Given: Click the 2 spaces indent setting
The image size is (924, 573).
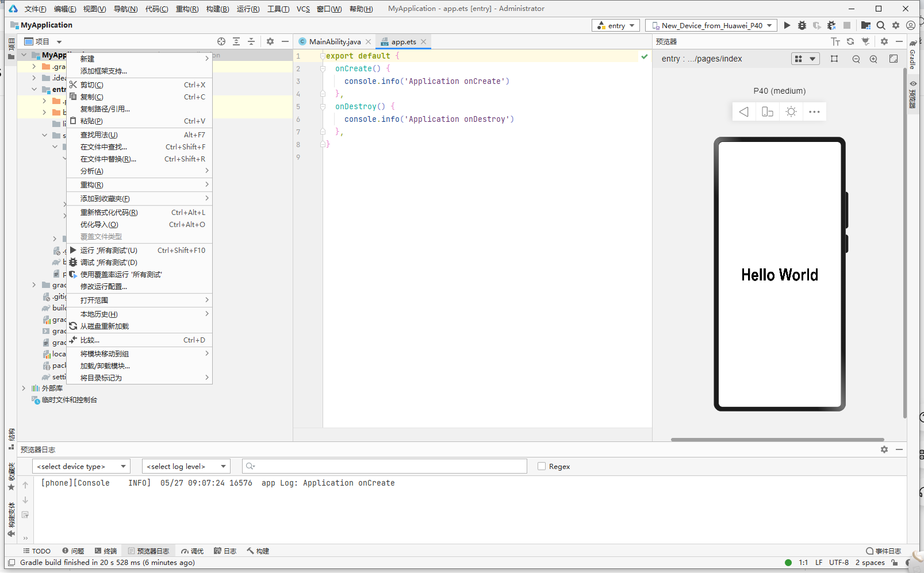Looking at the screenshot, I should 870,563.
